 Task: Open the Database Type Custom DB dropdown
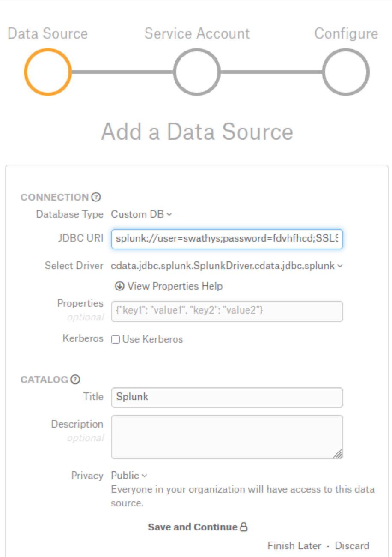pyautogui.click(x=142, y=214)
